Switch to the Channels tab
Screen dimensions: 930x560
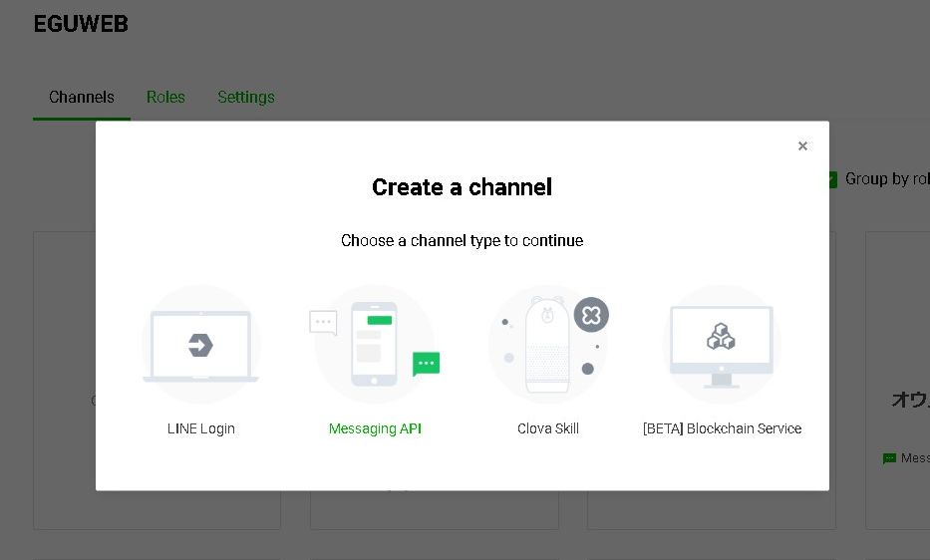coord(82,97)
